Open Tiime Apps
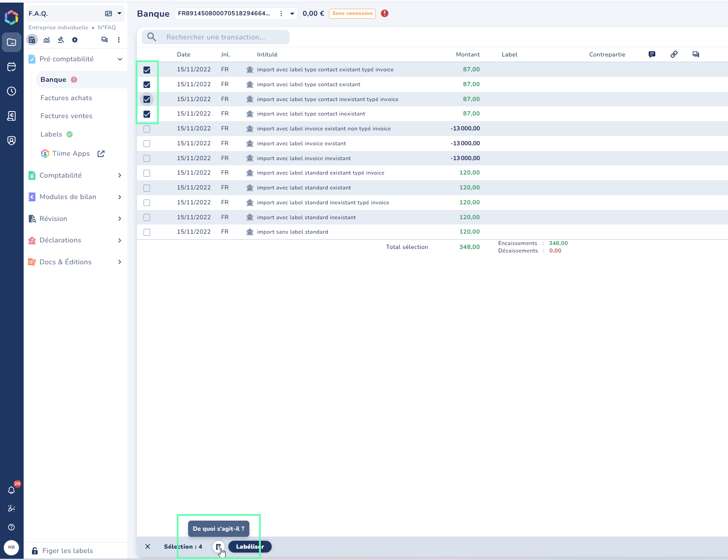 tap(71, 154)
